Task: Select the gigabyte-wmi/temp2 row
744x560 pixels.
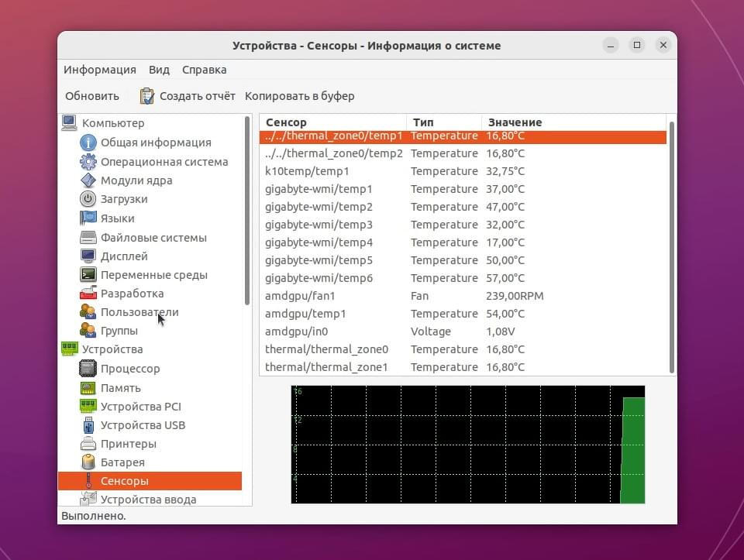Action: (463, 207)
